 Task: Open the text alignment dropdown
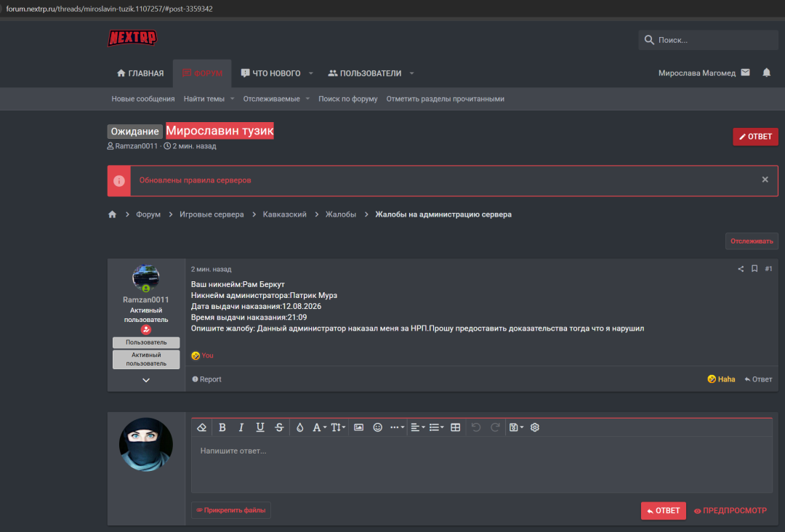coord(417,427)
